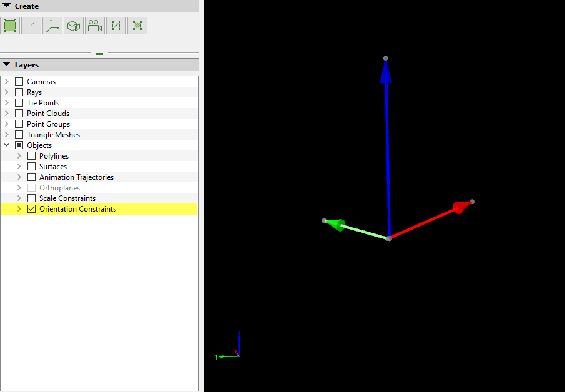Image resolution: width=565 pixels, height=392 pixels.
Task: Choose the New Orthoplane cube icon
Action: tap(74, 26)
